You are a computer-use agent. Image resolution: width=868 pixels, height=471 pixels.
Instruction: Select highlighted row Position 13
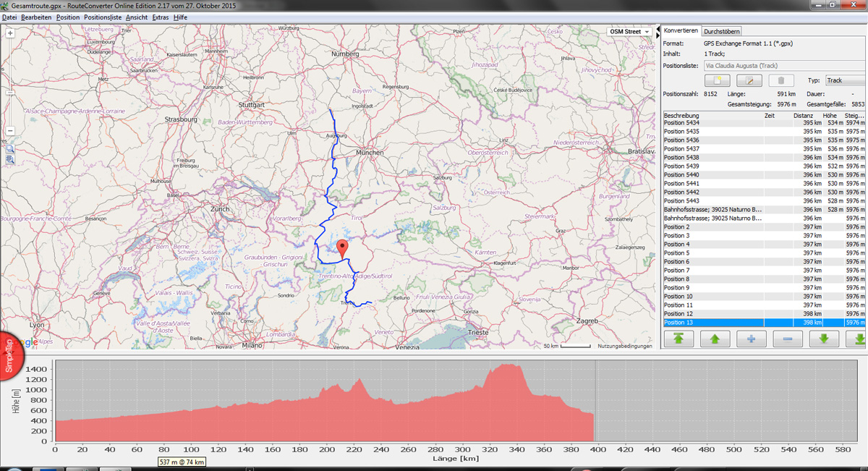pyautogui.click(x=765, y=323)
